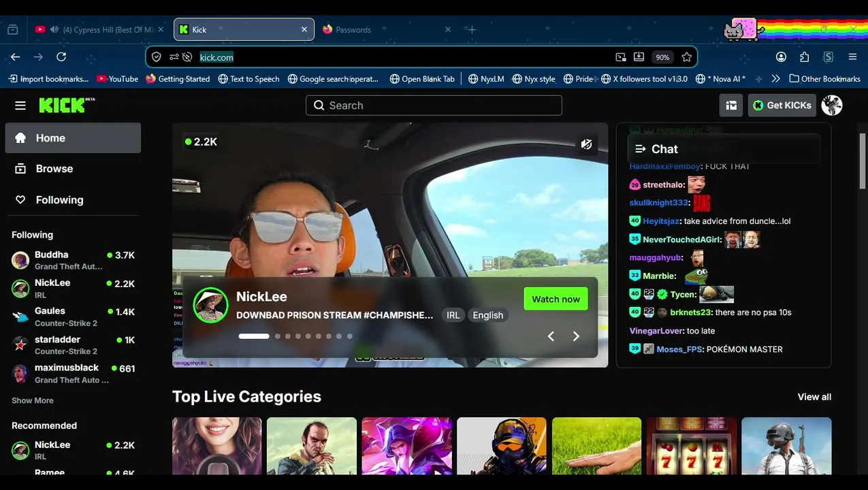
Task: Open Buddha's channel in Following list
Action: tap(73, 260)
